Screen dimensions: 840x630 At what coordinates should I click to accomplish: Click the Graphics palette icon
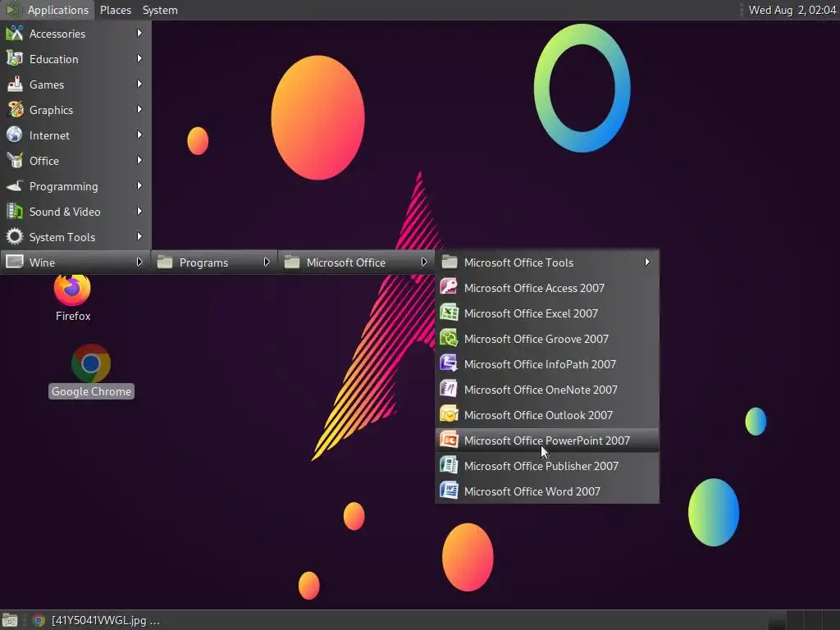pos(15,110)
